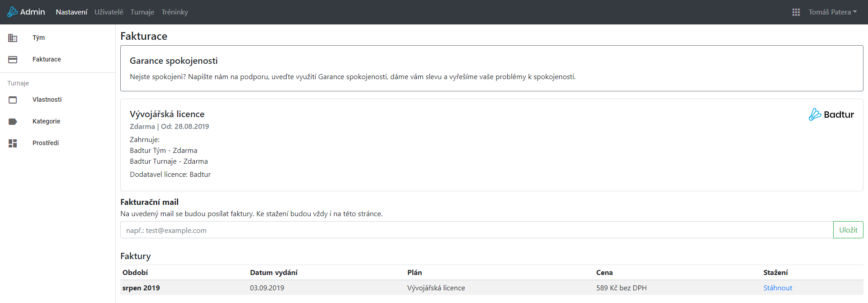This screenshot has height=303, width=868.
Task: Click the 'Badtur Tým - Zdarma' line
Action: [x=164, y=150]
